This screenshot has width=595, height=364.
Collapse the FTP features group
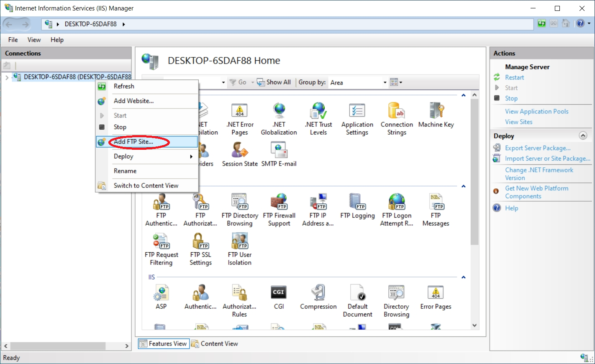(x=464, y=186)
